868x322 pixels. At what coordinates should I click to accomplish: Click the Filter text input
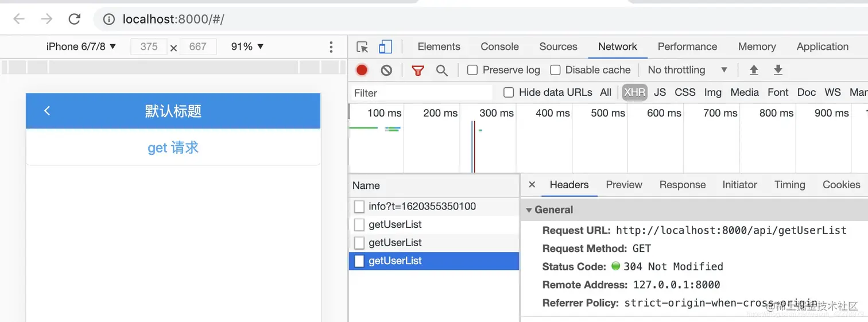click(x=421, y=93)
